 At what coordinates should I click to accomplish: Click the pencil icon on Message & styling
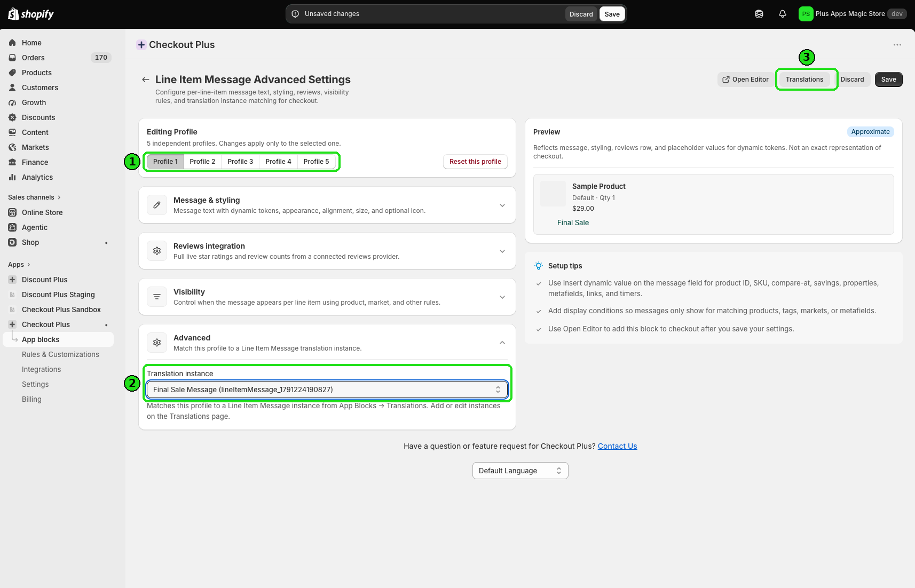point(157,205)
